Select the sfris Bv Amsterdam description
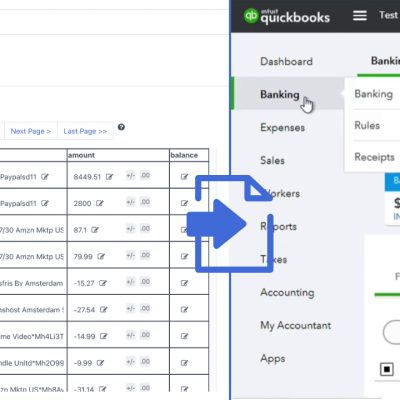The image size is (400, 400). pyautogui.click(x=31, y=283)
